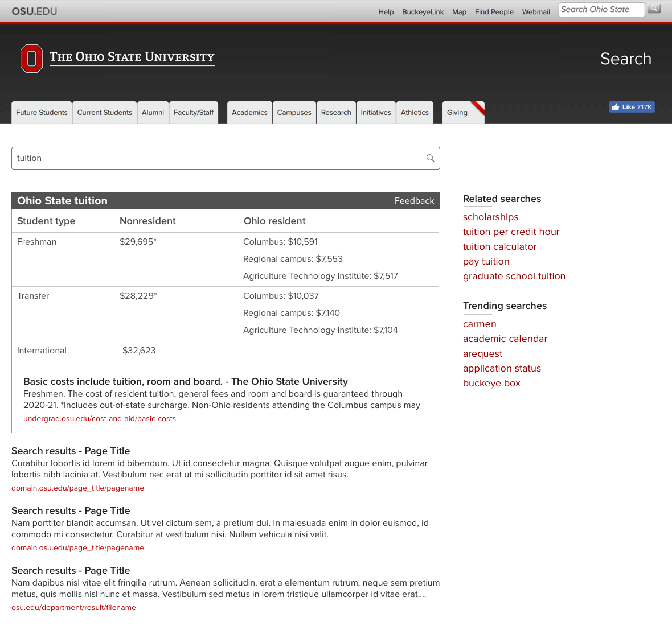
Task: Select the Current Students tab
Action: point(105,113)
